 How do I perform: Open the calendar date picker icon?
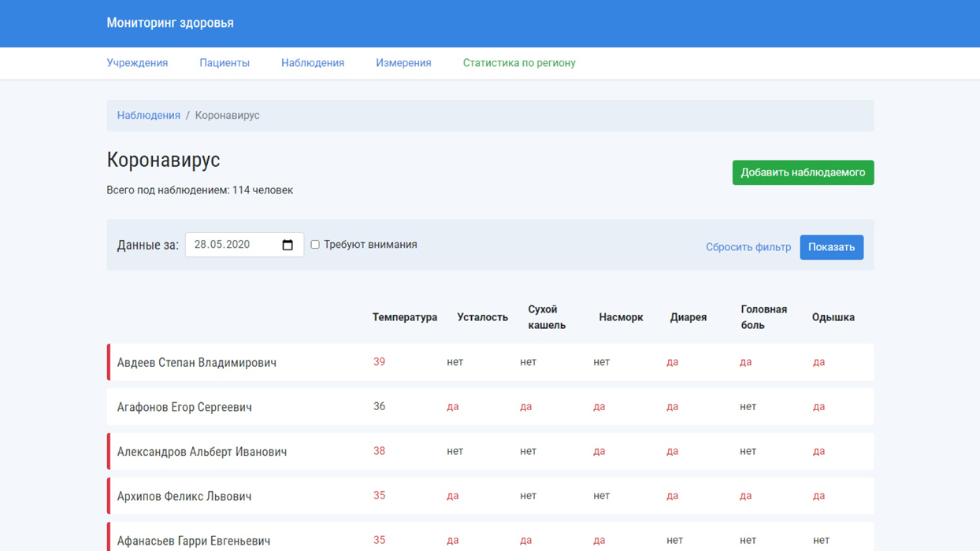coord(288,245)
